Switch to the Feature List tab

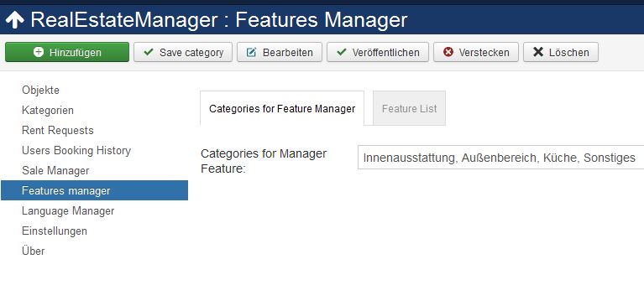point(409,108)
